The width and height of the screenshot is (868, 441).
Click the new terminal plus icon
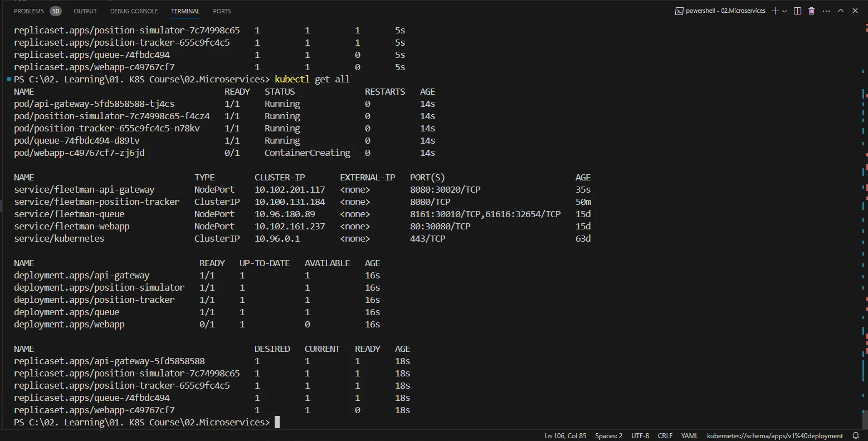pyautogui.click(x=775, y=11)
